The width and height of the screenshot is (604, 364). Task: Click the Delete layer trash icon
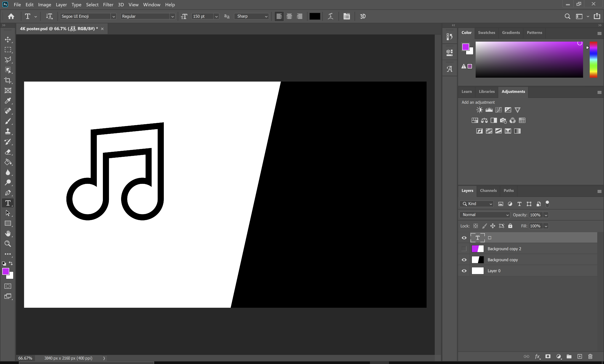click(x=590, y=356)
